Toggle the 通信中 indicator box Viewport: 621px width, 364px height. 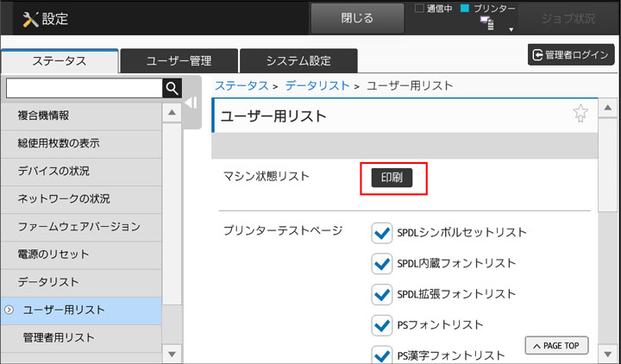coord(419,8)
